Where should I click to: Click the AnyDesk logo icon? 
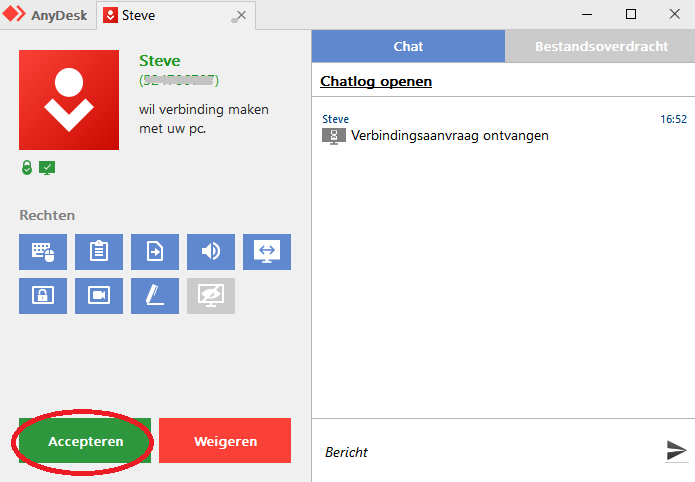coord(14,14)
